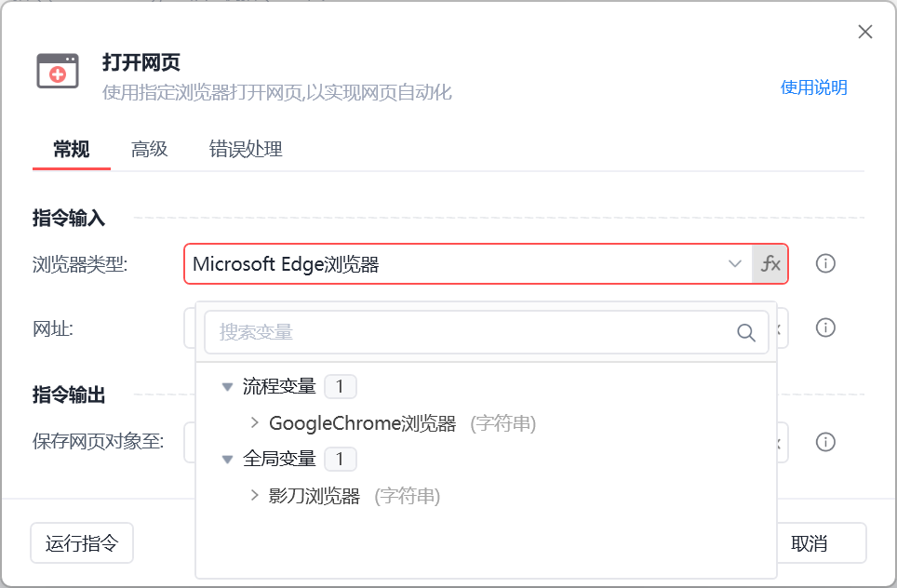
Task: Click the info icon beside 浏览器类型
Action: coord(825,264)
